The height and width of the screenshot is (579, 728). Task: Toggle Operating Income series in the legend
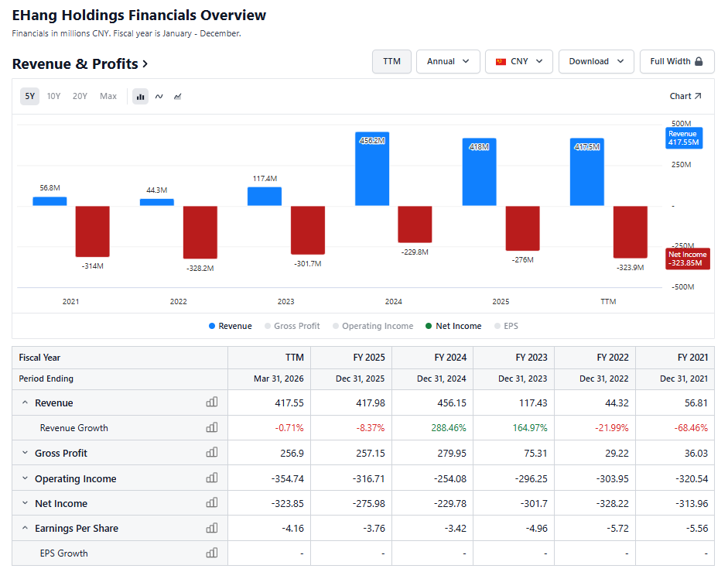point(373,326)
